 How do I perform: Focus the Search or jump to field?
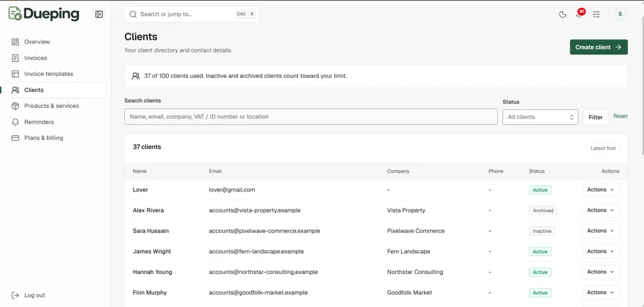pos(191,14)
